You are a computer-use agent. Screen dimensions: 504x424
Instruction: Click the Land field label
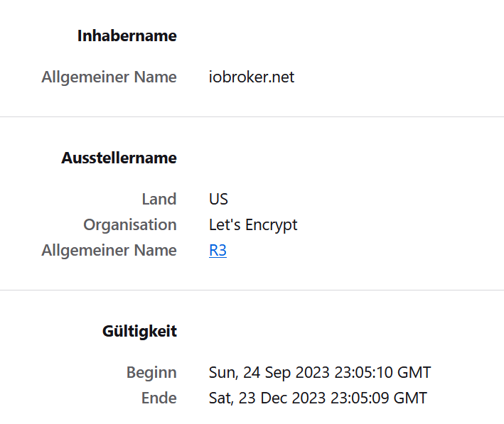159,199
